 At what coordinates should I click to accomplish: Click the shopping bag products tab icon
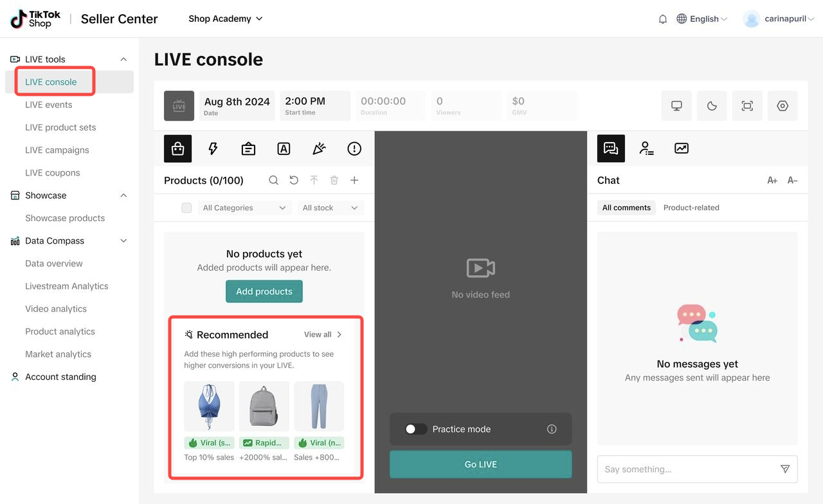(177, 148)
